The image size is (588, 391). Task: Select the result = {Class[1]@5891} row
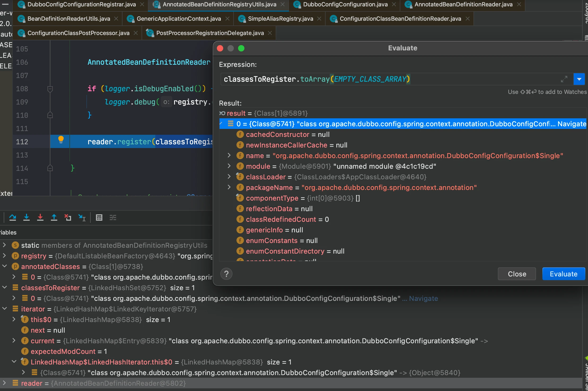[403, 113]
